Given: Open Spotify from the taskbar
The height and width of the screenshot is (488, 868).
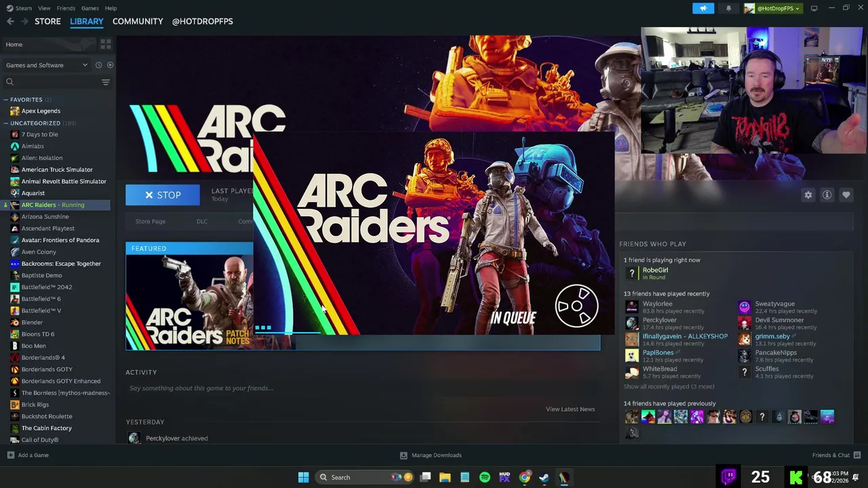Looking at the screenshot, I should pyautogui.click(x=484, y=477).
